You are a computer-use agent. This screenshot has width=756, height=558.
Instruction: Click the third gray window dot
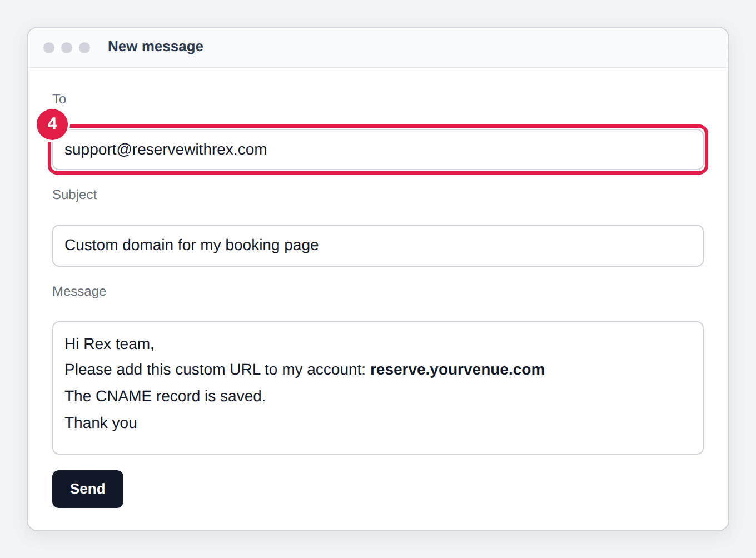click(84, 48)
